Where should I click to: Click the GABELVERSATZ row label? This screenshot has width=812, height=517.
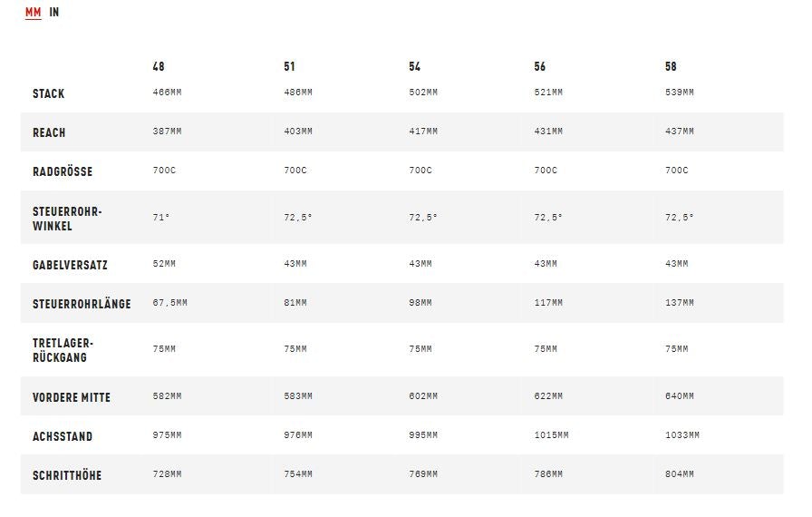(x=70, y=265)
